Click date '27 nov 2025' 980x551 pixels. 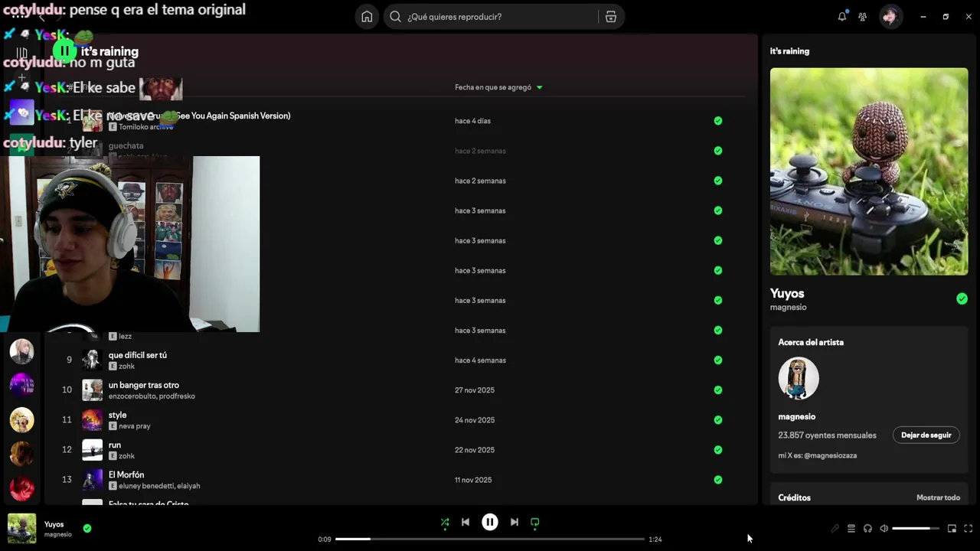point(475,390)
